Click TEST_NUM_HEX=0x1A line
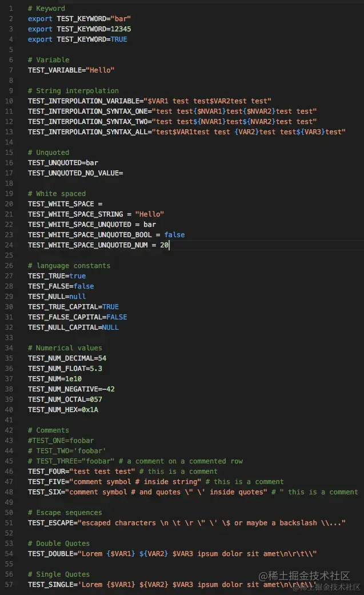Image resolution: width=364 pixels, height=595 pixels. point(63,409)
